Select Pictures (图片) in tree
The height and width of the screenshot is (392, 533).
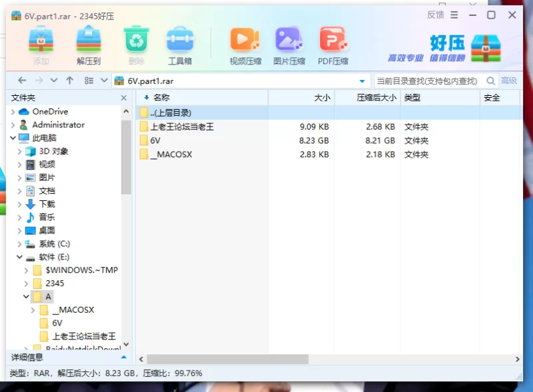[47, 178]
